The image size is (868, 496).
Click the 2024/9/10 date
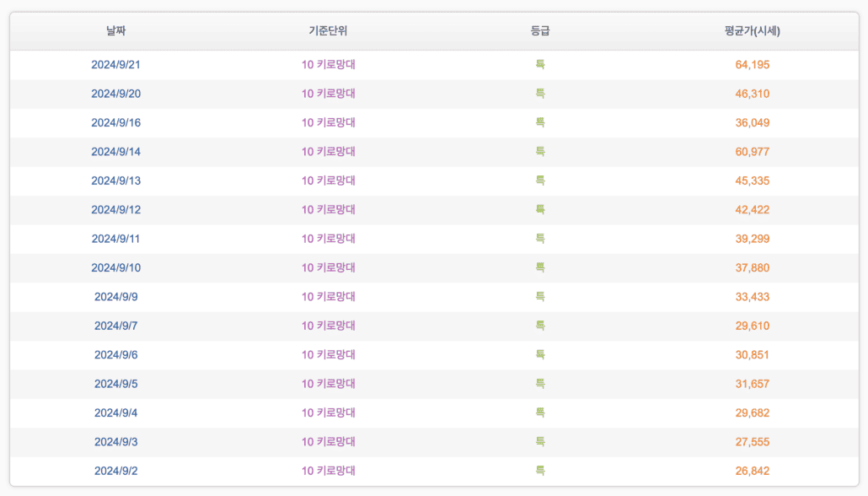click(115, 267)
